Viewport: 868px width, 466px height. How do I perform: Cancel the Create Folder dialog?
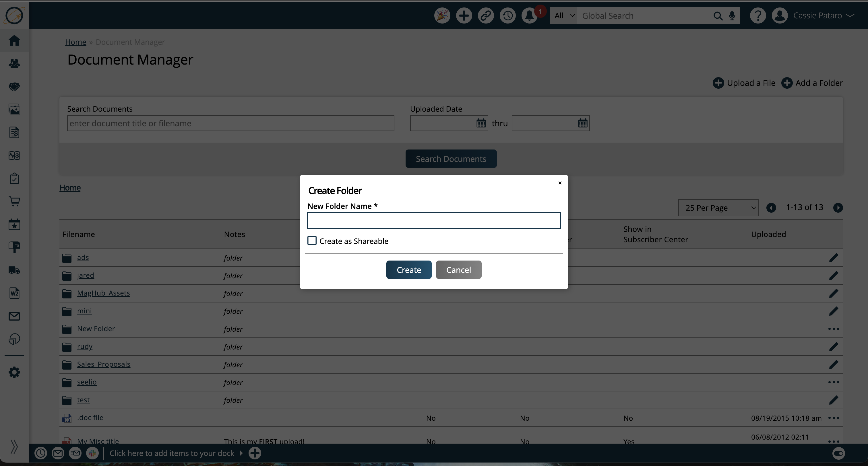458,269
